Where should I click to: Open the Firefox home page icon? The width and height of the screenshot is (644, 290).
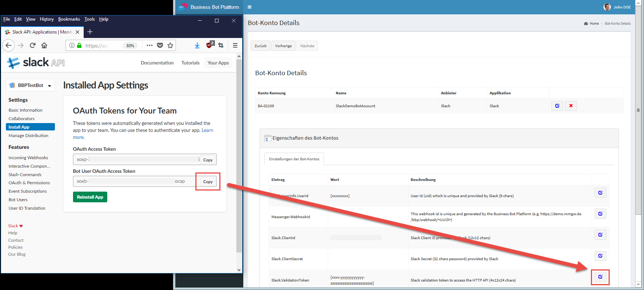click(44, 45)
